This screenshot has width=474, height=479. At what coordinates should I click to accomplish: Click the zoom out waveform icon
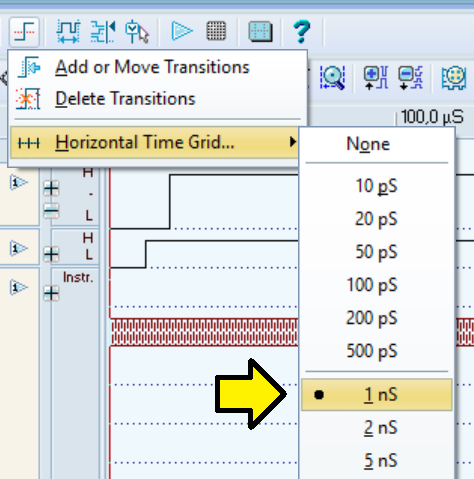click(x=411, y=78)
